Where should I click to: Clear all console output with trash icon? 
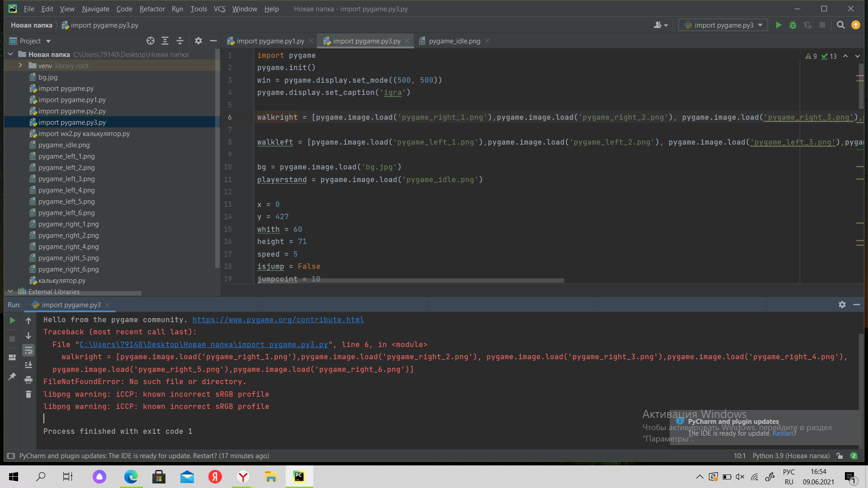28,394
